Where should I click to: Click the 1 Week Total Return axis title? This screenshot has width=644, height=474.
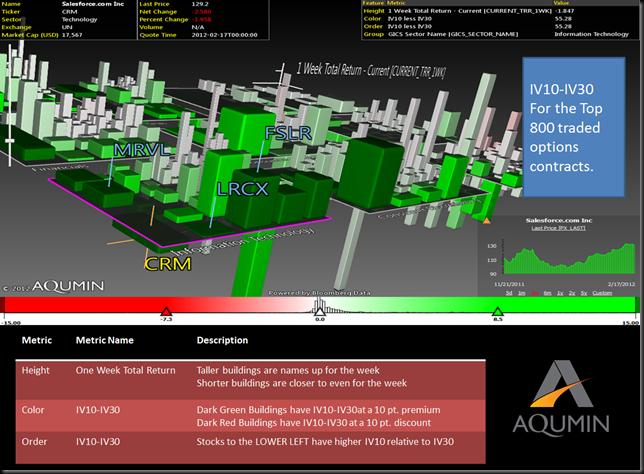point(371,70)
